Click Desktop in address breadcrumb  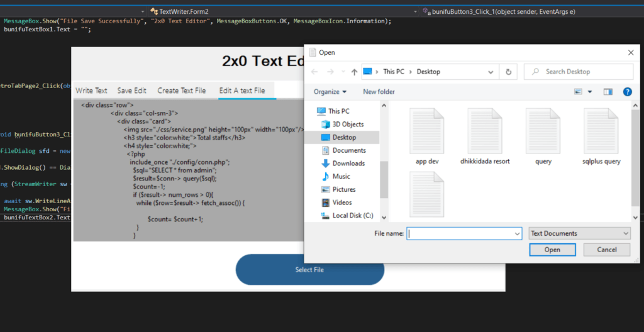(x=428, y=72)
